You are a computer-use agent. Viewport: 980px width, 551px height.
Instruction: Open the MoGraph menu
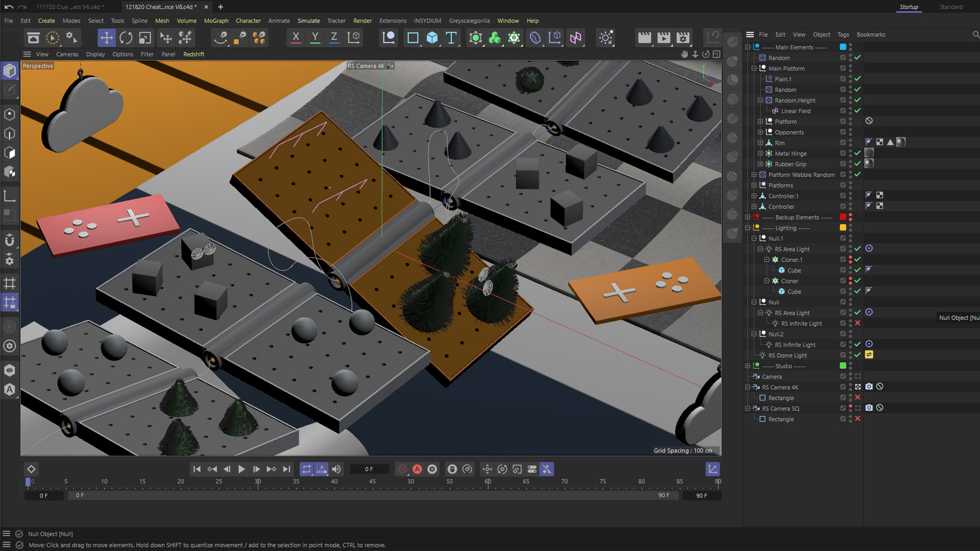(x=216, y=21)
